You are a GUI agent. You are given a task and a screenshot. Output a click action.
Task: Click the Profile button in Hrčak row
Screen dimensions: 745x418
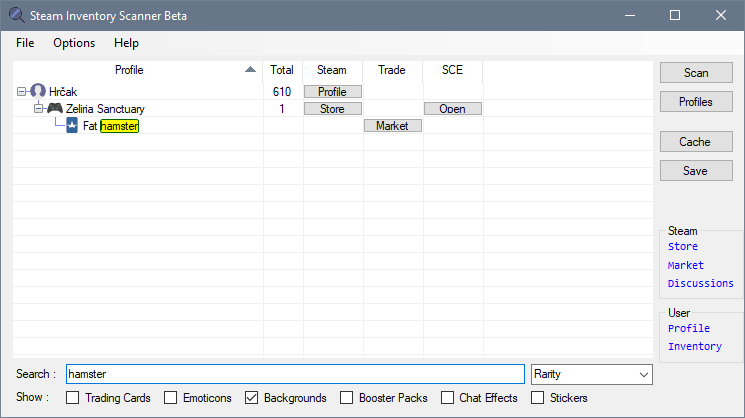pyautogui.click(x=333, y=91)
